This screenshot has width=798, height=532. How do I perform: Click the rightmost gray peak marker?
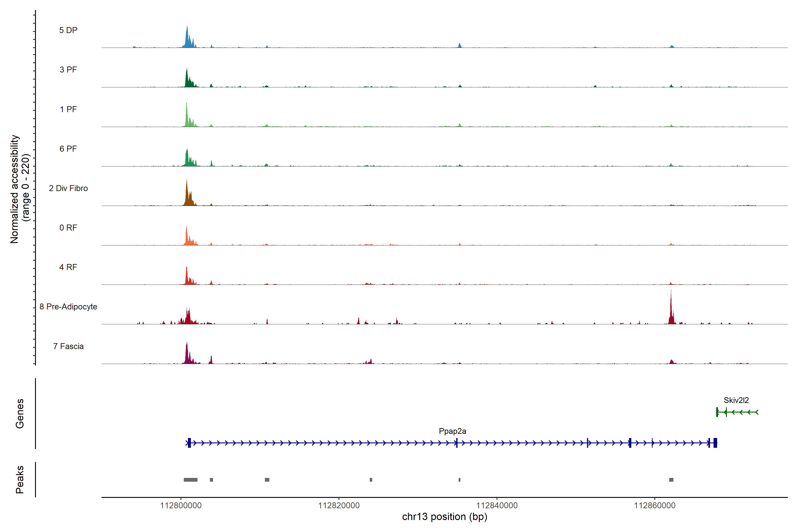tap(671, 480)
